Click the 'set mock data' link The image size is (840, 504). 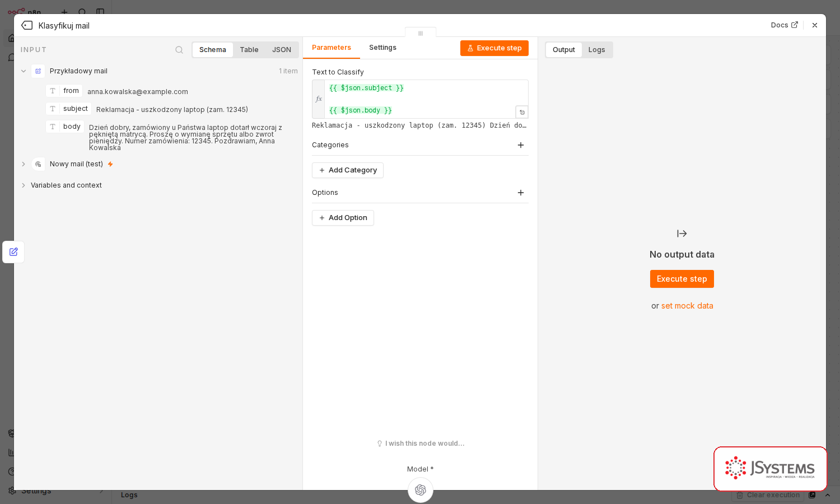click(687, 306)
